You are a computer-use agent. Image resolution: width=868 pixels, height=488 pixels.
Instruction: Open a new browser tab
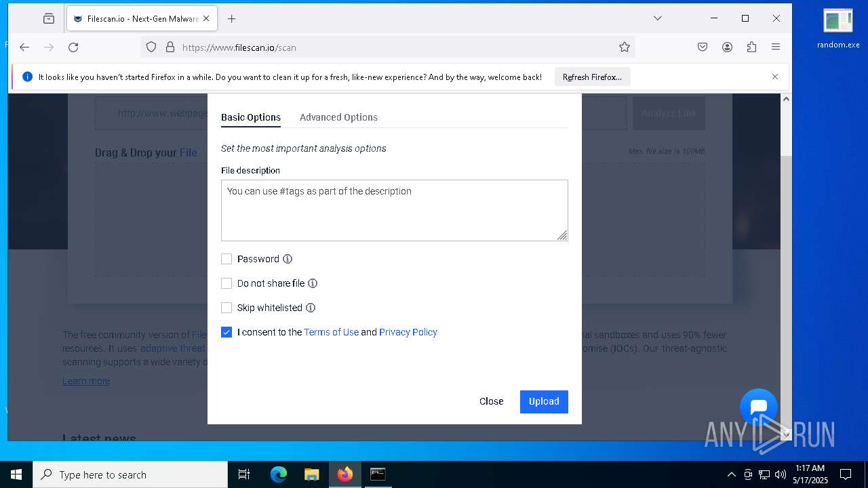point(231,19)
